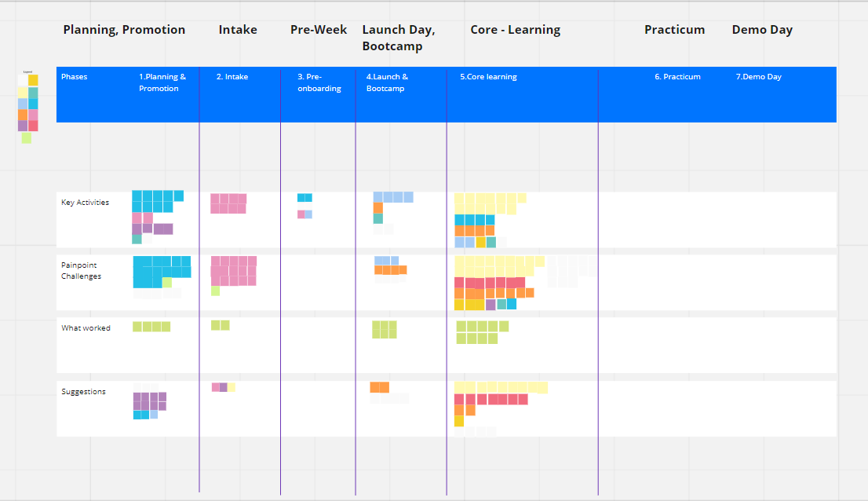The height and width of the screenshot is (501, 868).
Task: Select the "Pre-Week" heading
Action: coord(319,30)
